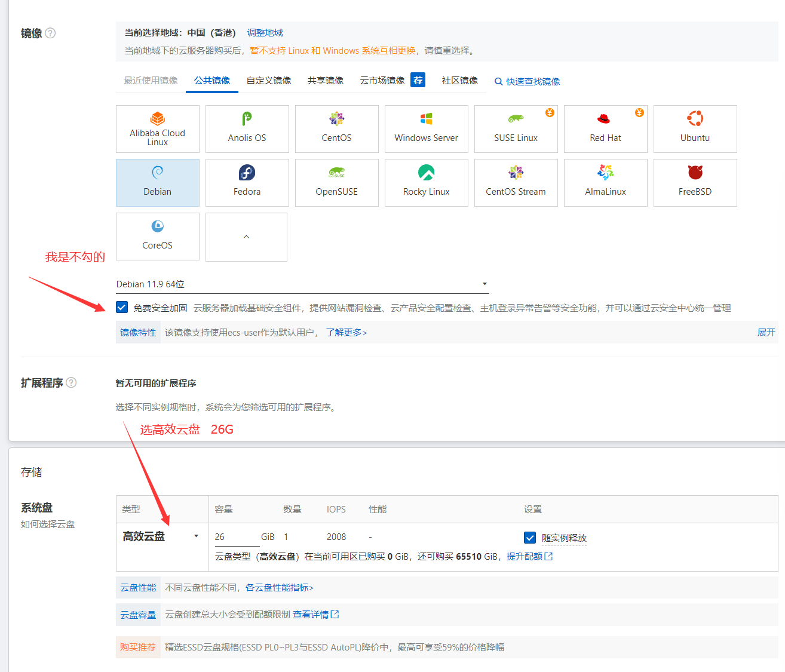Viewport: 785px width, 672px height.
Task: Select the Debian image tile
Action: pyautogui.click(x=158, y=183)
